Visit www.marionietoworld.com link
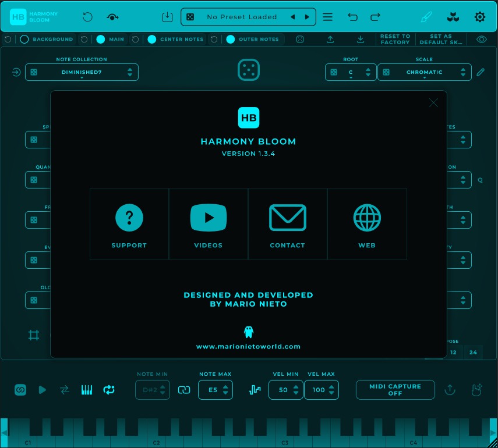 (248, 346)
